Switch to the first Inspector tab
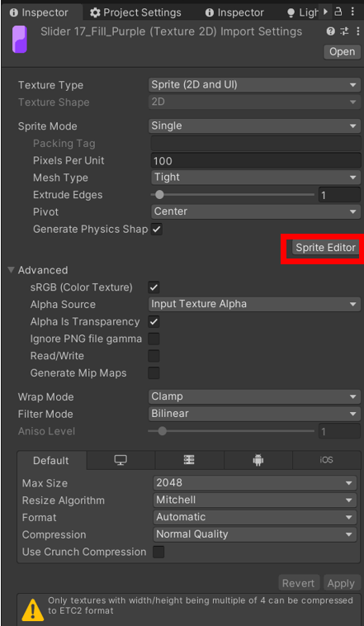 click(42, 12)
